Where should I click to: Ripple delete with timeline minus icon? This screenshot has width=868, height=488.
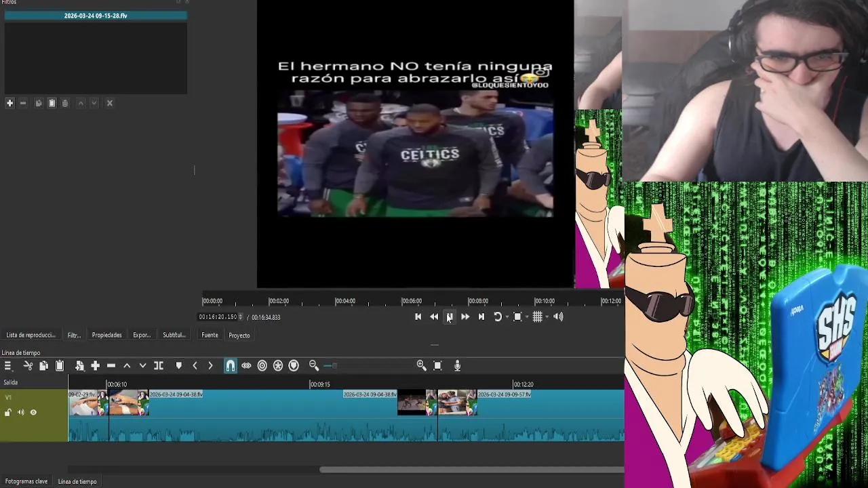pyautogui.click(x=111, y=366)
